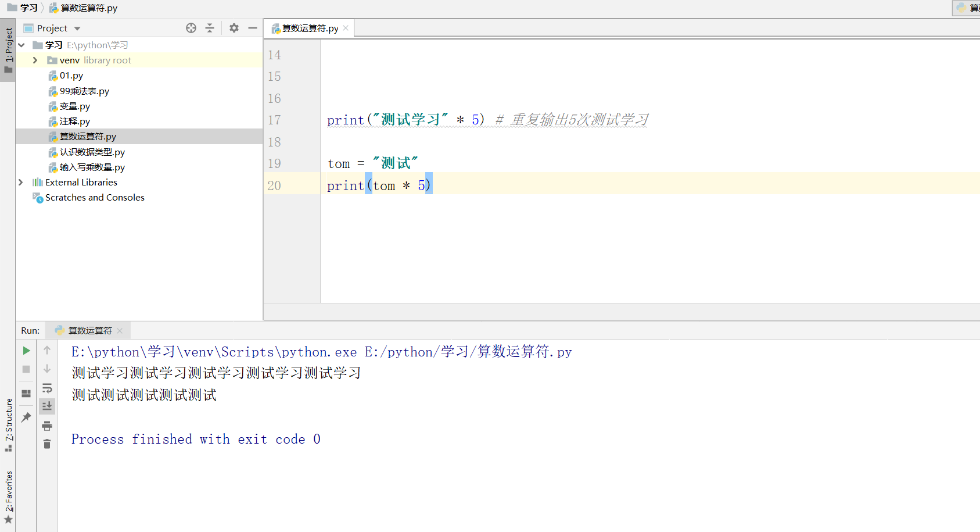Select 算数运算符.py in project tree
Image resolution: width=980 pixels, height=532 pixels.
(x=88, y=137)
